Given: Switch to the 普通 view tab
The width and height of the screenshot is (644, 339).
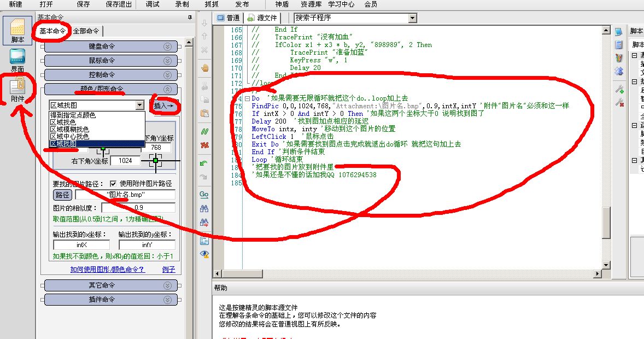Looking at the screenshot, I should 229,17.
